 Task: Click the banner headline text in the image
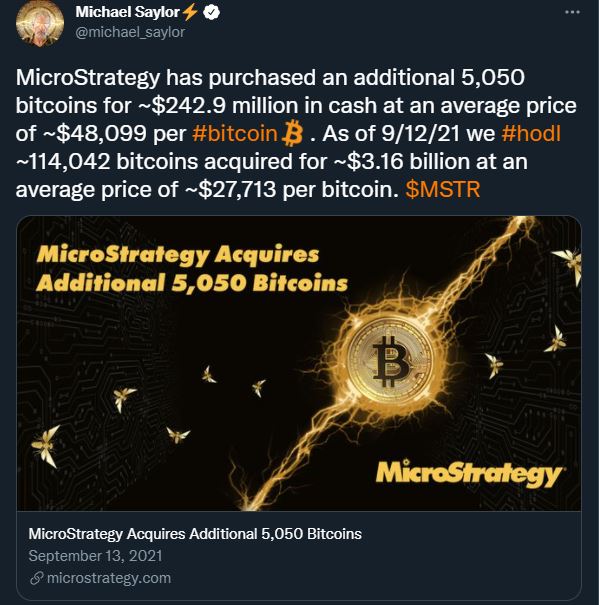coord(192,269)
